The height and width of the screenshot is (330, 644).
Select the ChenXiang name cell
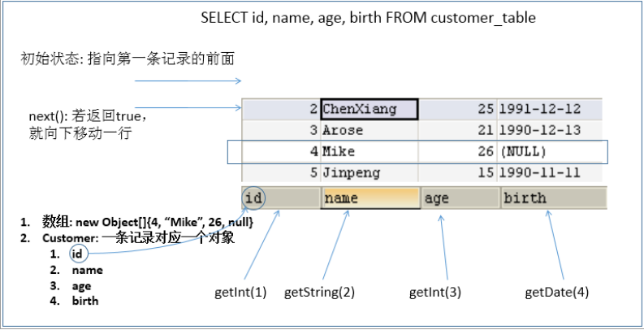tap(370, 109)
